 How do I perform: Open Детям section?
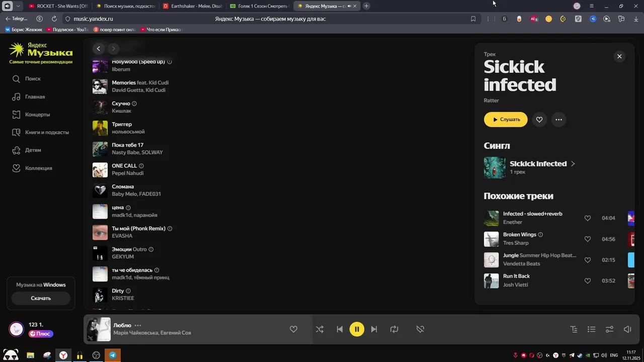(x=26, y=150)
